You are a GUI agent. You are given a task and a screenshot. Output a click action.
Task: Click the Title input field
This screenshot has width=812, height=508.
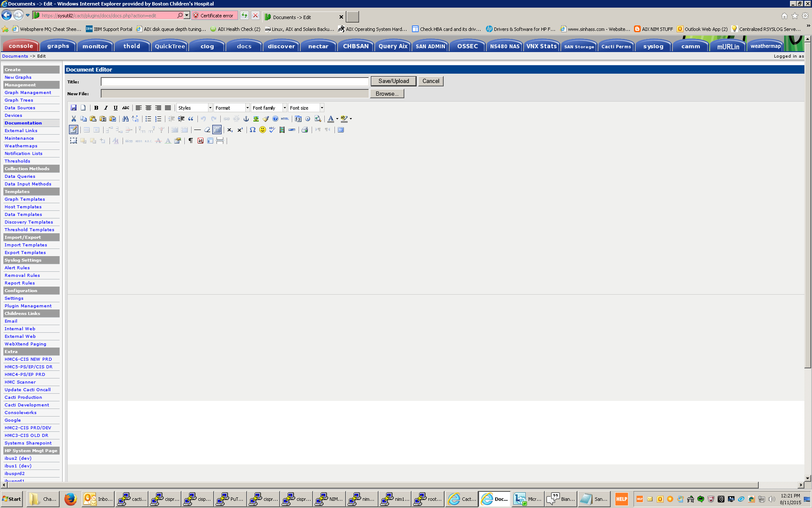tap(234, 81)
